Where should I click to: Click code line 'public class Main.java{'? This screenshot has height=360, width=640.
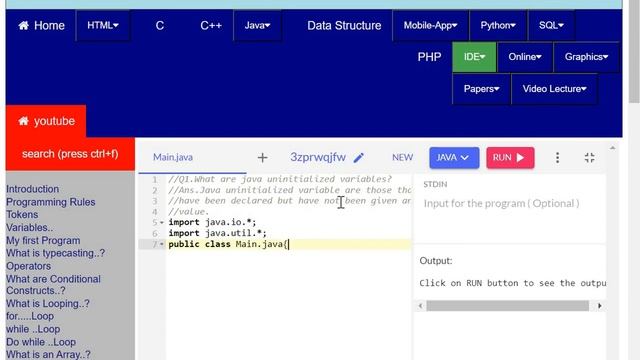tap(228, 244)
